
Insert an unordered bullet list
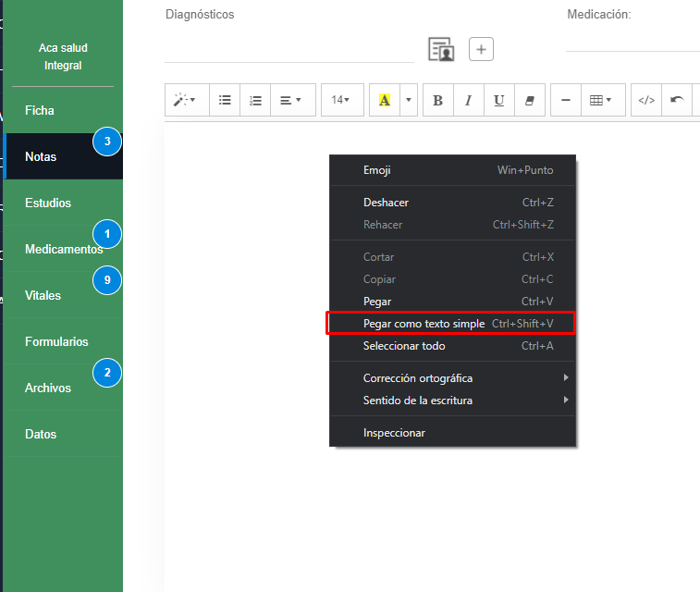(x=225, y=101)
